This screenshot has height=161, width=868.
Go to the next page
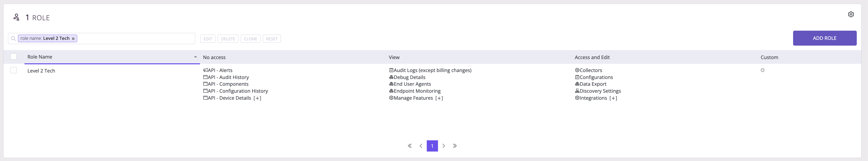coord(444,146)
